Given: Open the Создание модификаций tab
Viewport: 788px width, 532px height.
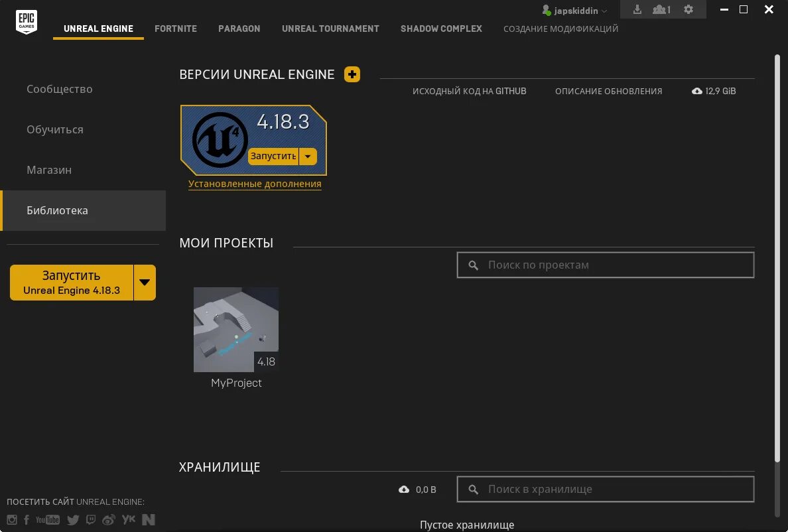Looking at the screenshot, I should pos(561,29).
